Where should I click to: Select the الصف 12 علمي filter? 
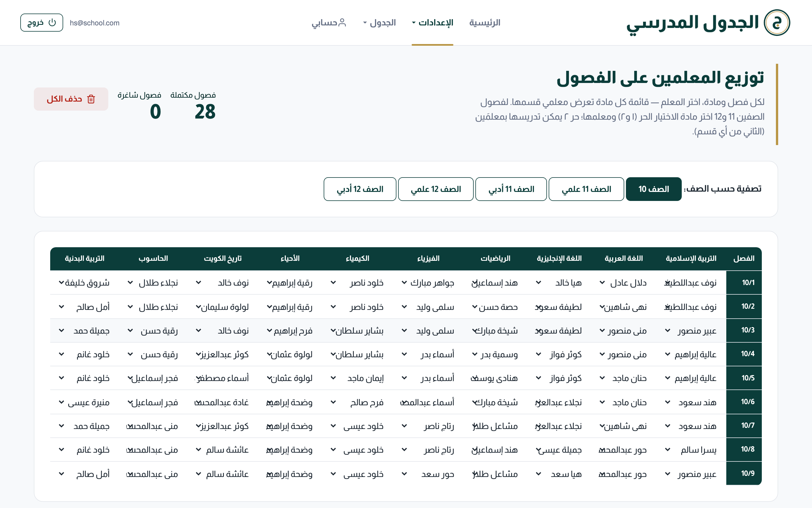coord(436,189)
